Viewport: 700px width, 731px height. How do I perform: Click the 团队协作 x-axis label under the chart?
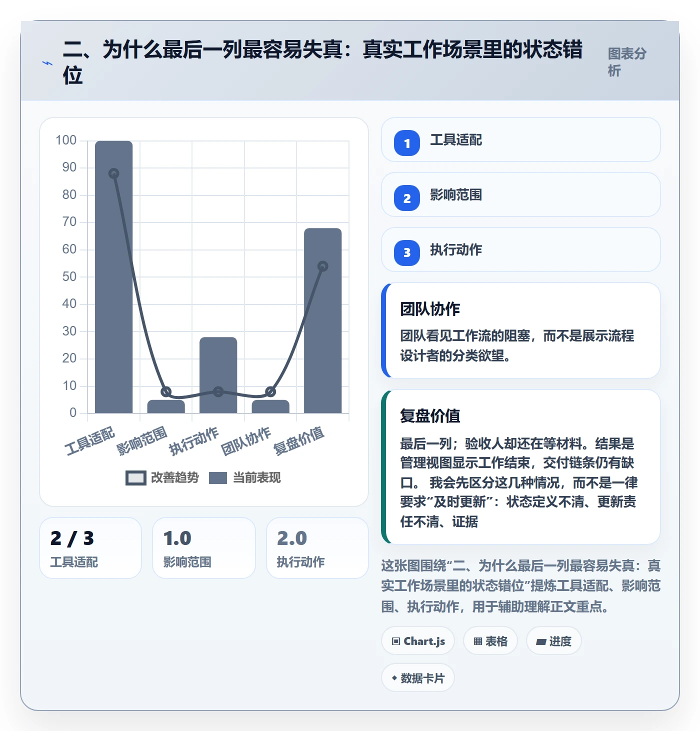[x=246, y=440]
